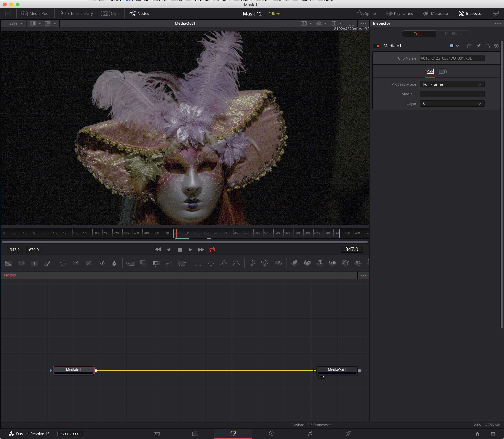This screenshot has height=439, width=504.
Task: Add an Ellipse mask tool
Action: pos(211,263)
